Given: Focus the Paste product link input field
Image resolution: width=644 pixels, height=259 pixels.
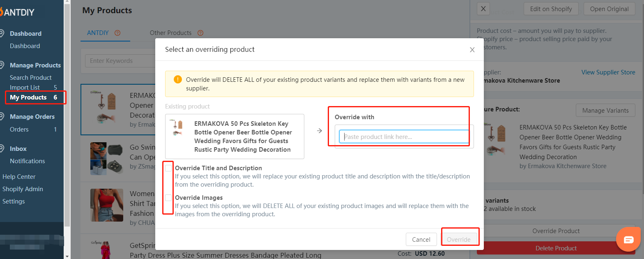Looking at the screenshot, I should click(404, 136).
